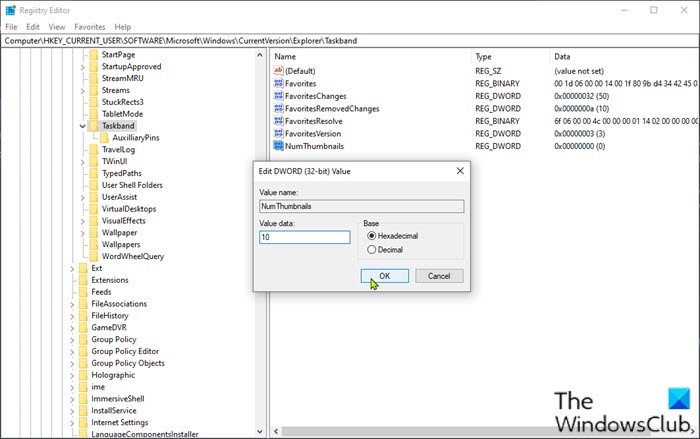This screenshot has width=700, height=439.
Task: Click the Wallpaper folder icon
Action: click(94, 232)
